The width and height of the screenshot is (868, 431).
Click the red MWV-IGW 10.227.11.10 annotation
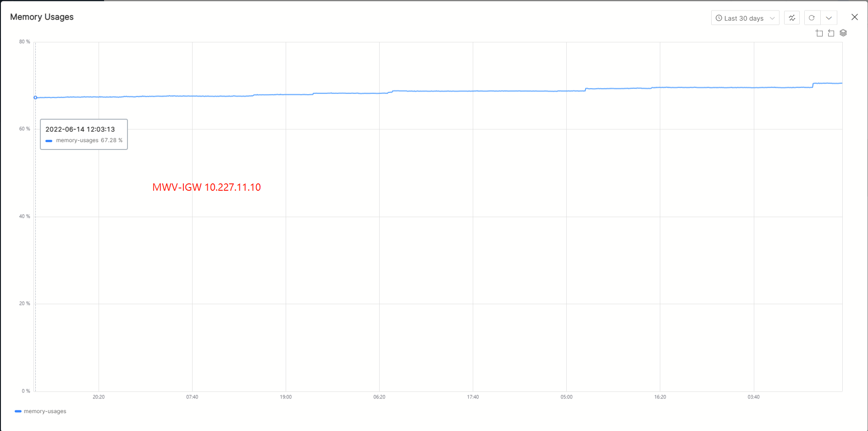click(x=206, y=187)
